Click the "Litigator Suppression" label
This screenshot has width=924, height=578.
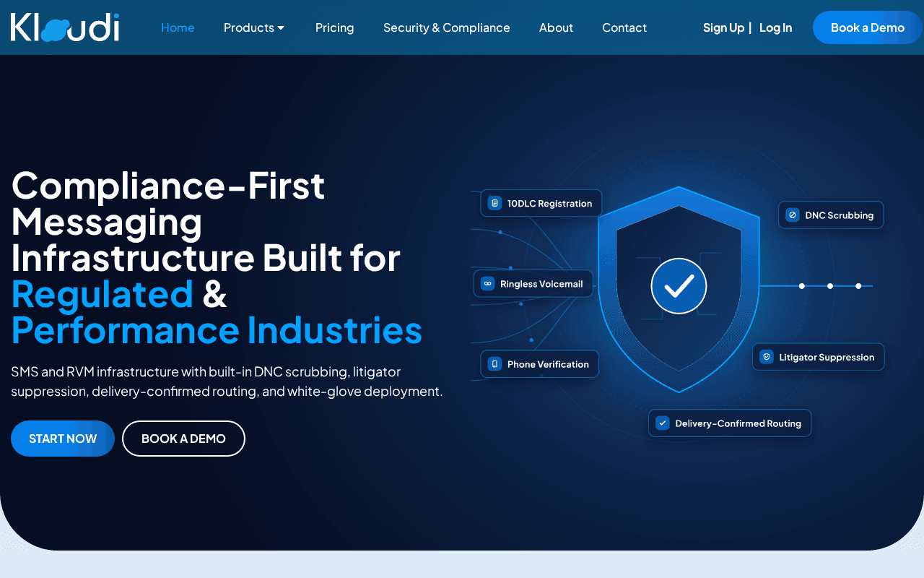pyautogui.click(x=827, y=358)
